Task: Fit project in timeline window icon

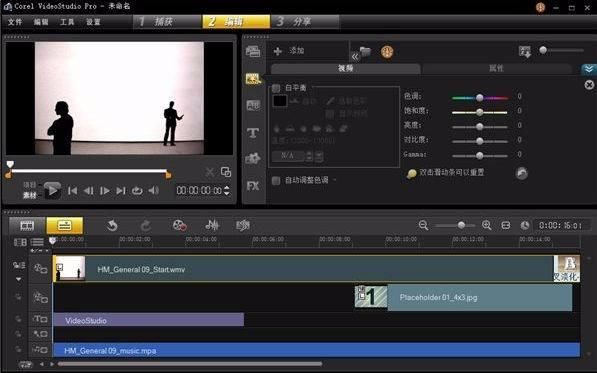Action: 506,225
